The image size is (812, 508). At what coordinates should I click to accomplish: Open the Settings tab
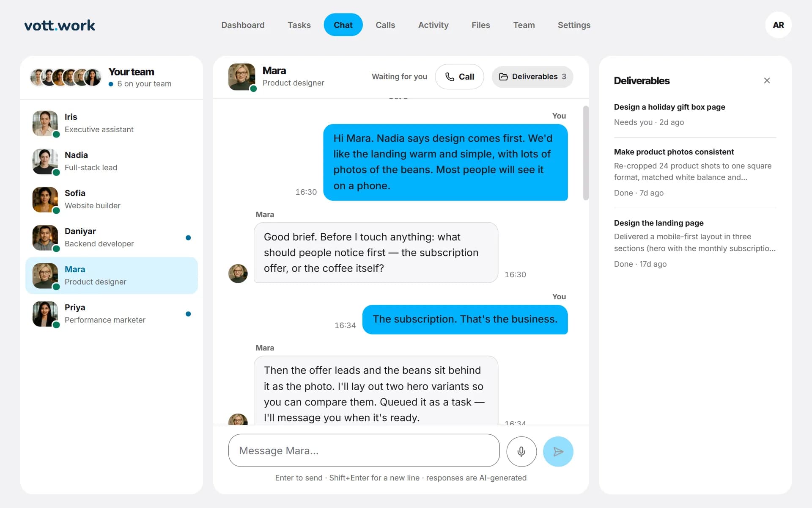(x=574, y=25)
